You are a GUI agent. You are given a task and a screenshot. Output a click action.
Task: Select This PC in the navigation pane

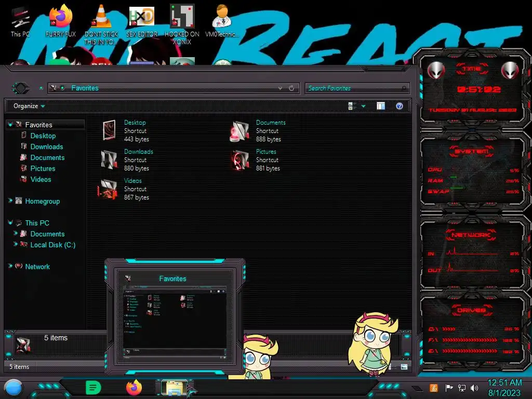click(37, 223)
